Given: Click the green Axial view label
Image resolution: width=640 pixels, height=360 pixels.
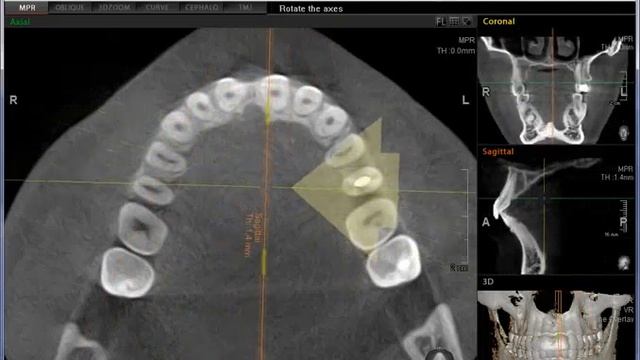Looking at the screenshot, I should click(19, 21).
